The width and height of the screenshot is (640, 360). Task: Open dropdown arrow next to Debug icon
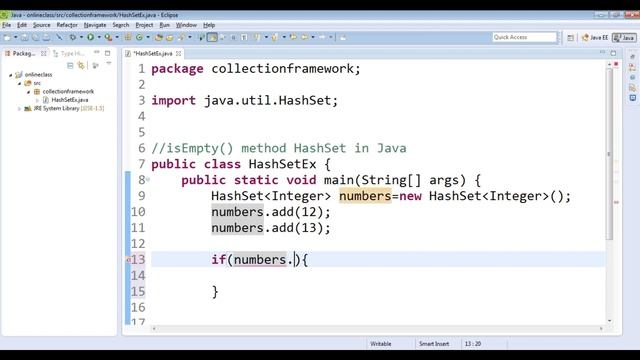(x=81, y=37)
